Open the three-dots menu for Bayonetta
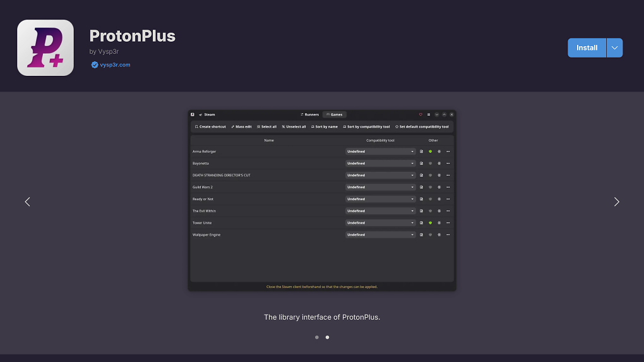Screen dimensions: 644x362 click(448, 164)
